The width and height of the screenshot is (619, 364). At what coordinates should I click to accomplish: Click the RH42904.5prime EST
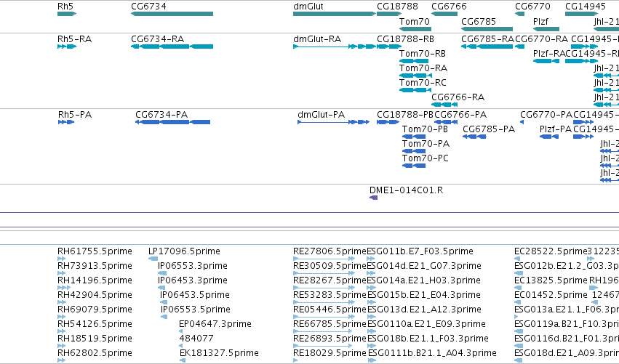pos(95,295)
